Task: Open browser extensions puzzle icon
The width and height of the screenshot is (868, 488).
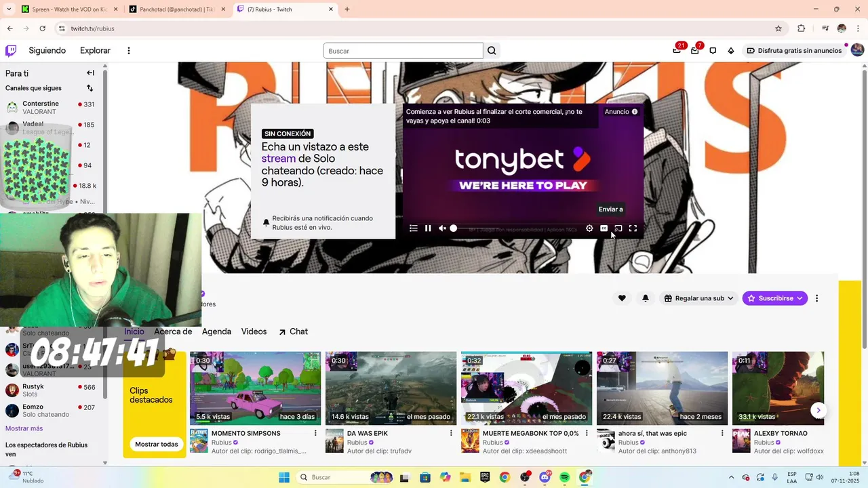Action: point(801,28)
